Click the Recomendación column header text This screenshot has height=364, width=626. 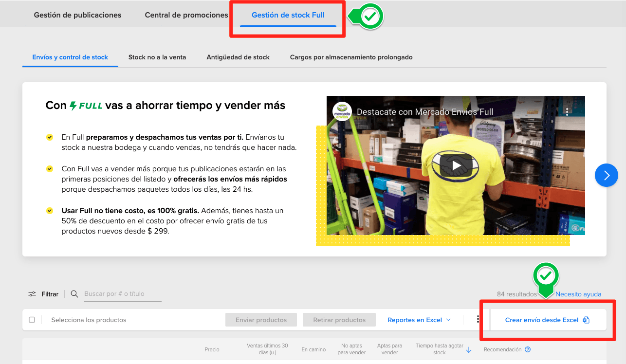coord(503,349)
